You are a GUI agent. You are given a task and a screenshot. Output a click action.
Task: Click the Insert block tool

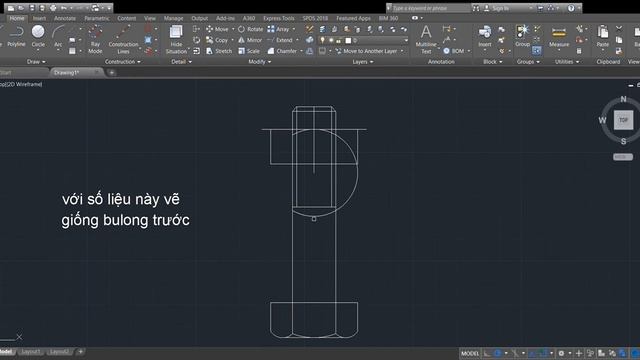coord(484,36)
